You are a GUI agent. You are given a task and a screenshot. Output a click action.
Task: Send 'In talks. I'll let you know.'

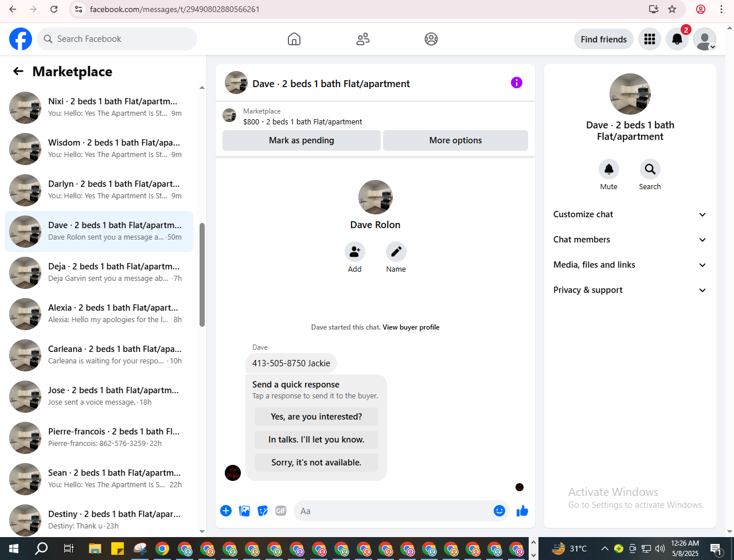point(317,440)
